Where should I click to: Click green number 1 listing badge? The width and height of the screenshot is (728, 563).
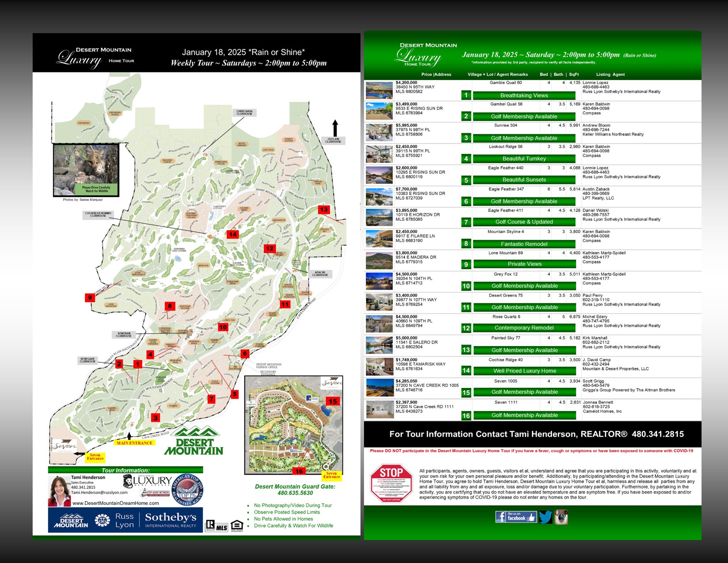466,95
